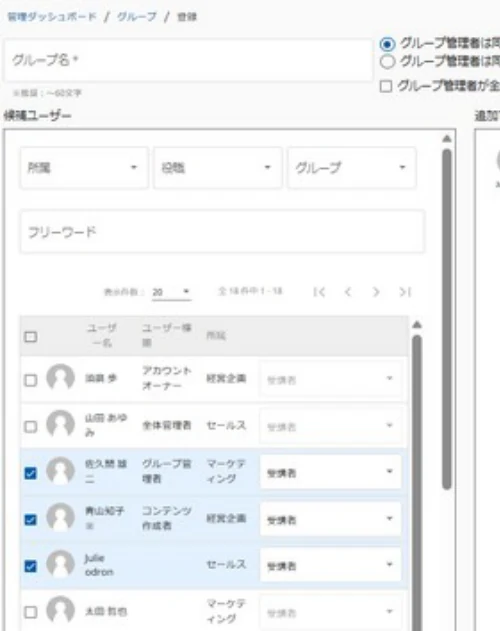Screen dimensions: 500x631
Task: Click the 全体管理者 cell
Action: click(167, 425)
